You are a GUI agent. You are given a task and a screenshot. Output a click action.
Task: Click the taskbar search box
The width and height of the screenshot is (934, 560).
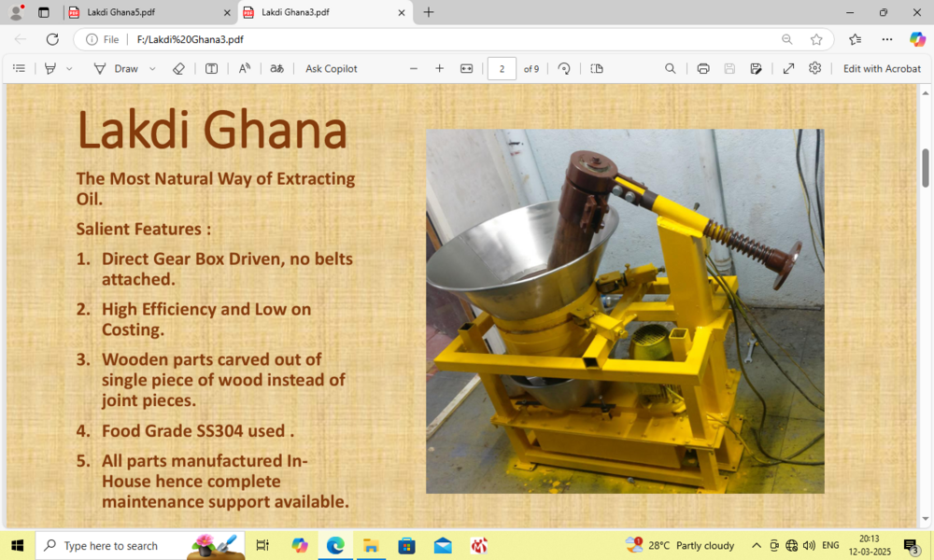140,545
